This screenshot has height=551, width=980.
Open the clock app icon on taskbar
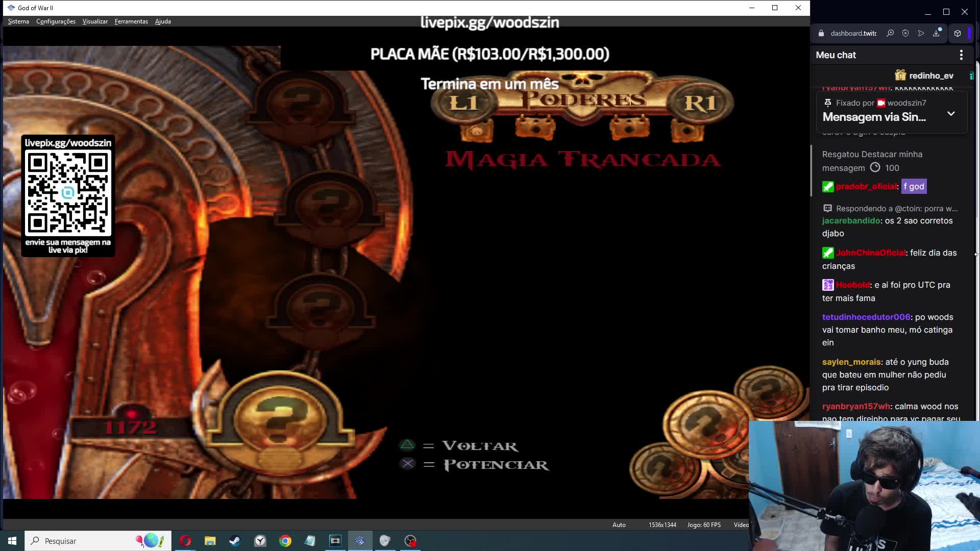point(260,541)
